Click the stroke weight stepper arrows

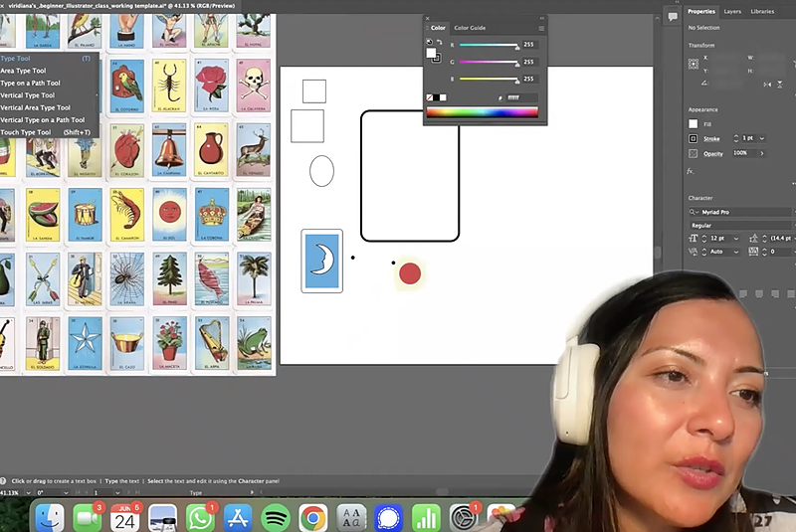click(736, 138)
